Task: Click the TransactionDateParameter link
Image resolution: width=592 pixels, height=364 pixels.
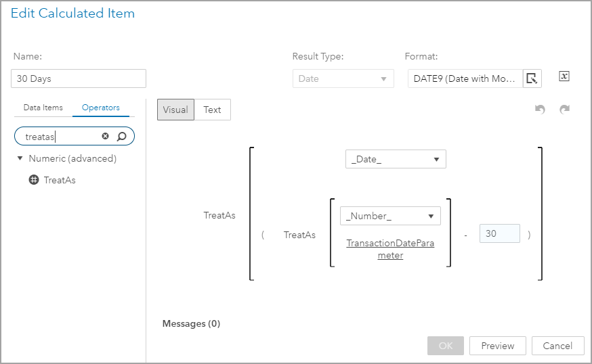Action: point(390,249)
